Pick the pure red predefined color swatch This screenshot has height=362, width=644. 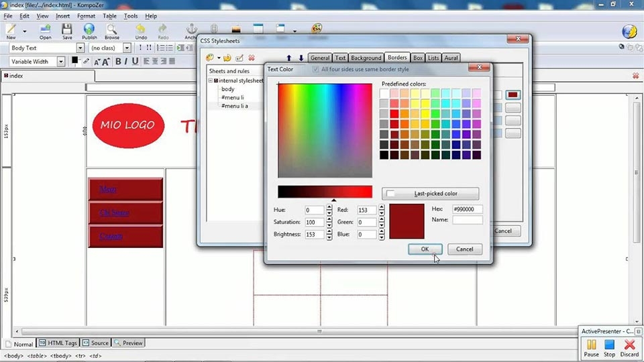(x=394, y=114)
